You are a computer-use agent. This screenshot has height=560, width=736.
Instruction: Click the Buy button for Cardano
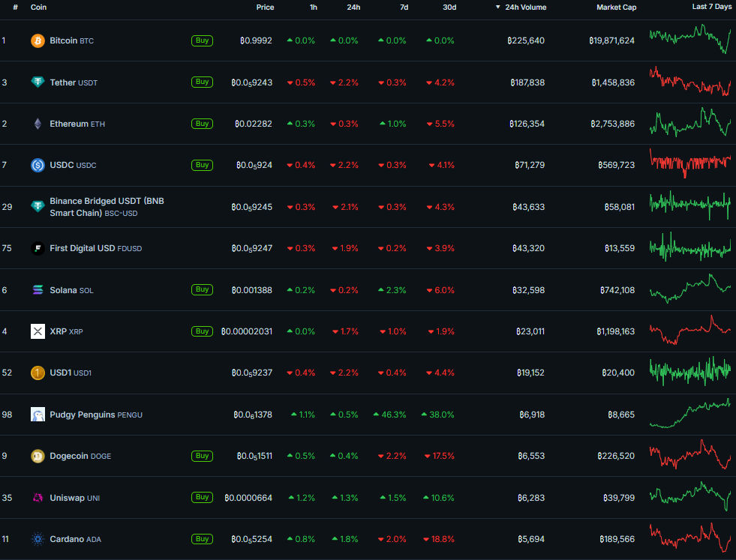[x=203, y=539]
